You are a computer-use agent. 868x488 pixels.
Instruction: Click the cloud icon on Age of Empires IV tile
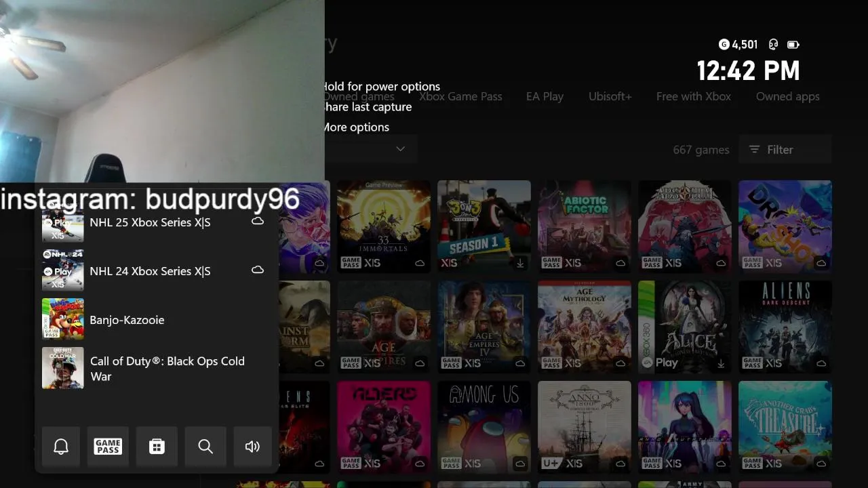click(x=520, y=363)
